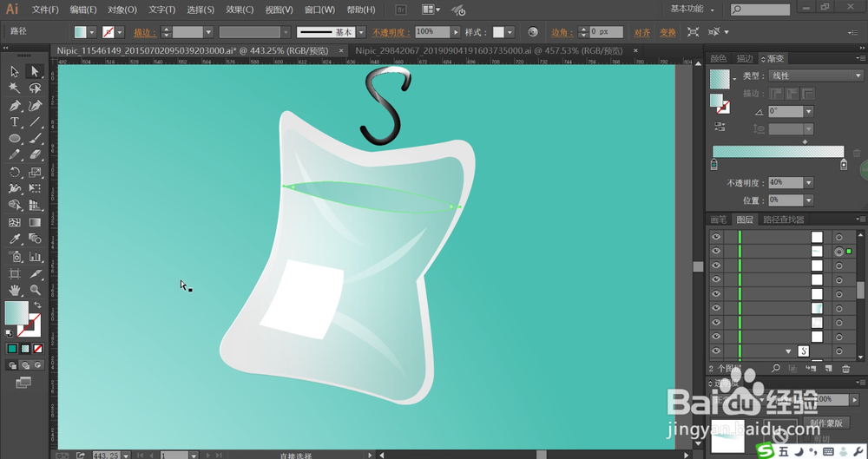
Task: Open gradient stop position 0% dropdown
Action: 809,200
